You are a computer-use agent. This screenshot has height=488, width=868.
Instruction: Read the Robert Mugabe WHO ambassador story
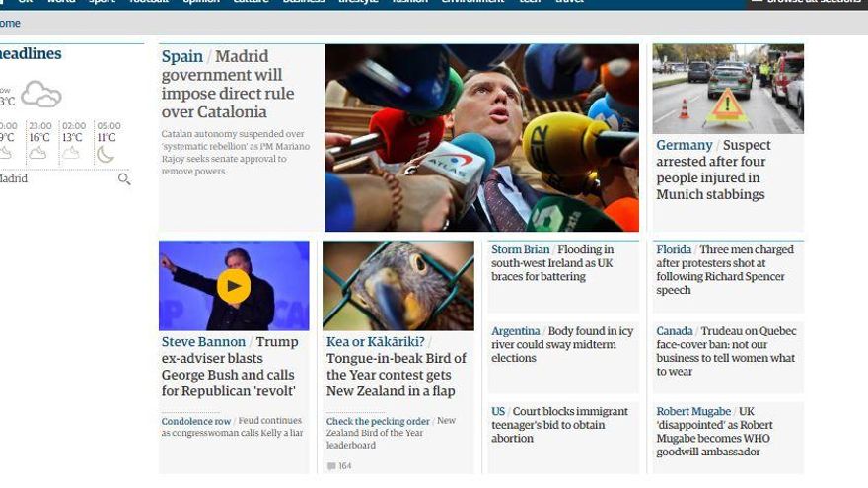point(714,432)
